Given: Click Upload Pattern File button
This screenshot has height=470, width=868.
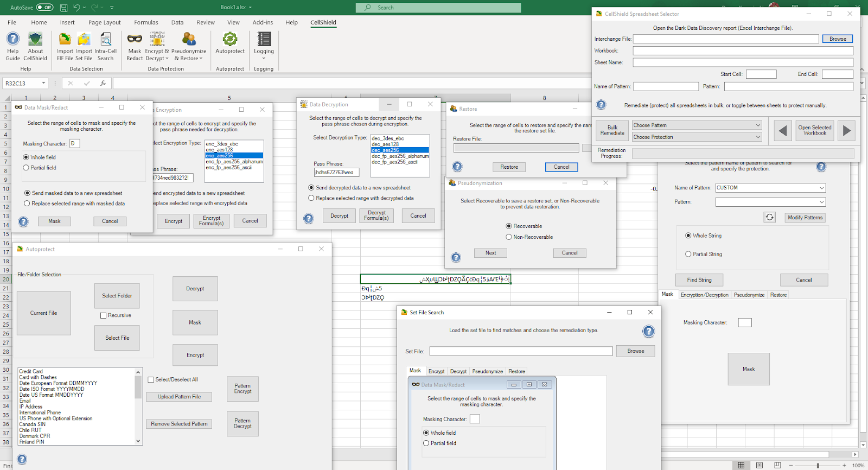Looking at the screenshot, I should (x=179, y=397).
